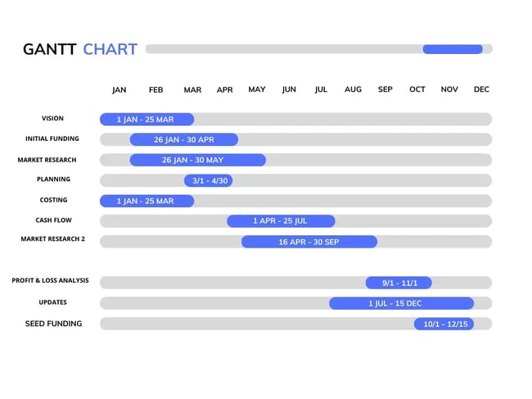Image resolution: width=532 pixels, height=399 pixels.
Task: Click the 'GANTT CHART' title
Action: (80, 49)
